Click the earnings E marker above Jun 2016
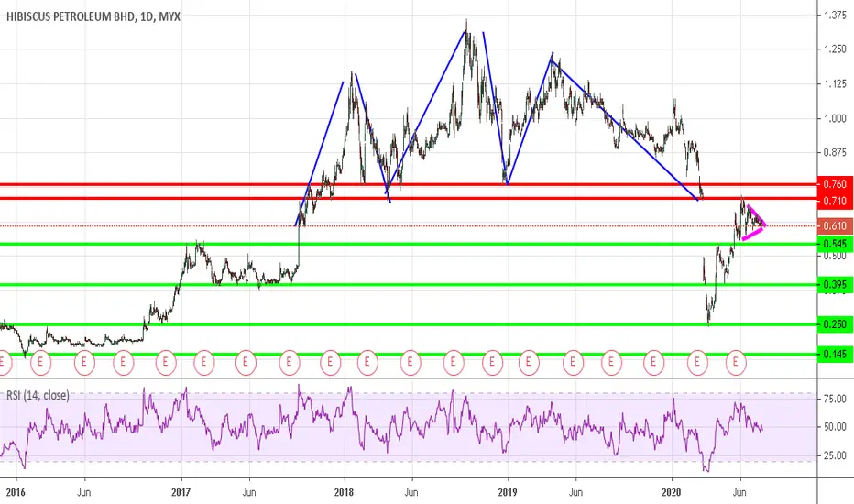Viewport: 854px width, 504px height. 84,361
